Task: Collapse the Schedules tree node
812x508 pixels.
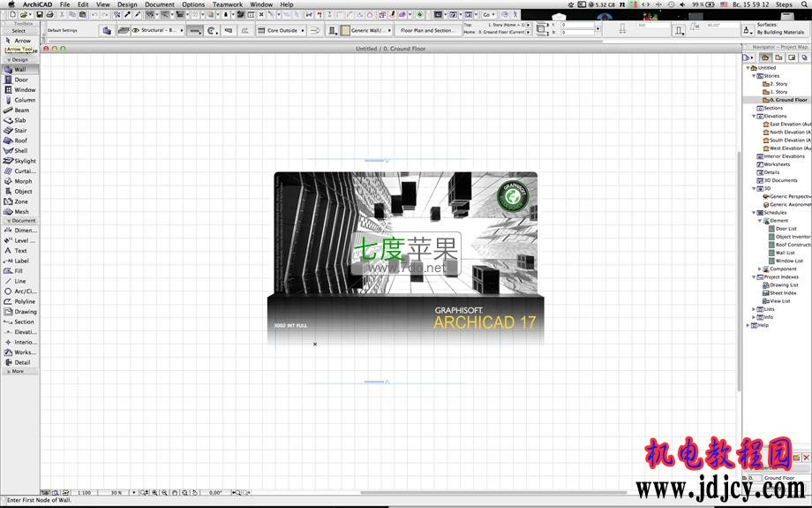Action: point(754,213)
